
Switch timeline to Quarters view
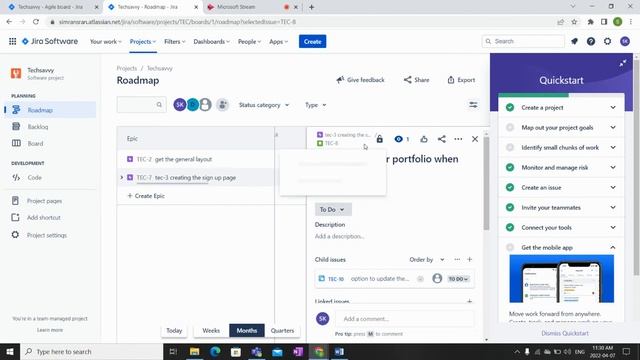click(x=282, y=331)
